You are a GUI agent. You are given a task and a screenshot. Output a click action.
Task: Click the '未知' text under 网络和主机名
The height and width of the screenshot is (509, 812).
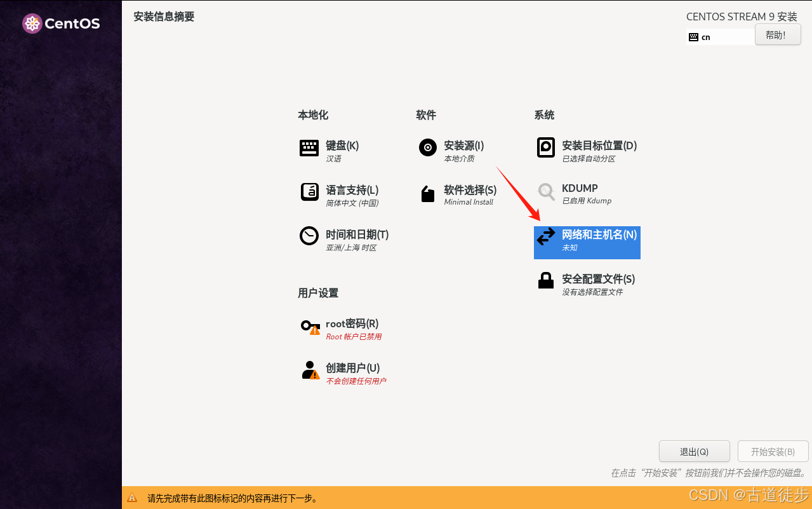pos(569,248)
